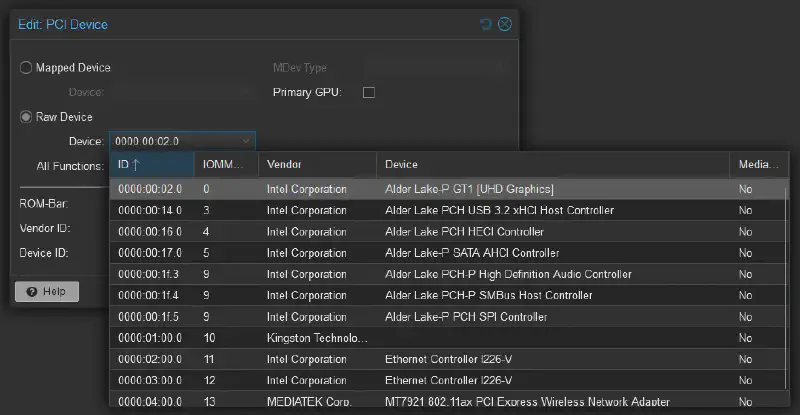This screenshot has height=415, width=800.
Task: Sort by the Device column header
Action: click(x=552, y=164)
